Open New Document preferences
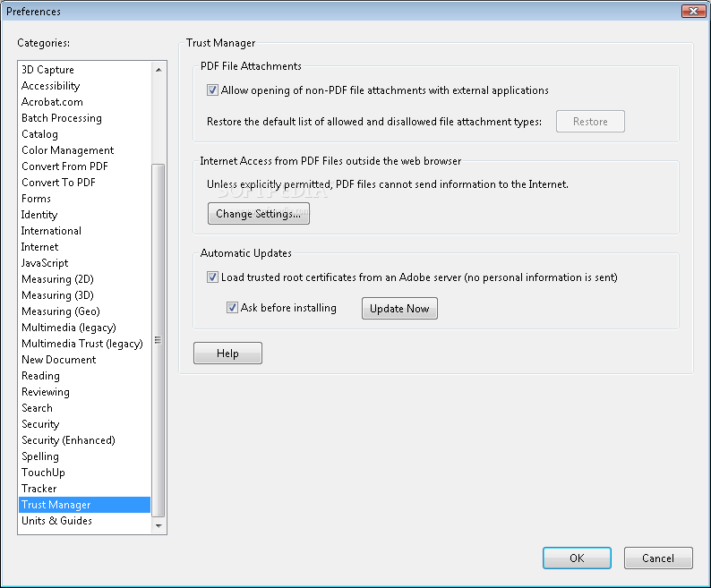The height and width of the screenshot is (588, 711). (x=84, y=360)
